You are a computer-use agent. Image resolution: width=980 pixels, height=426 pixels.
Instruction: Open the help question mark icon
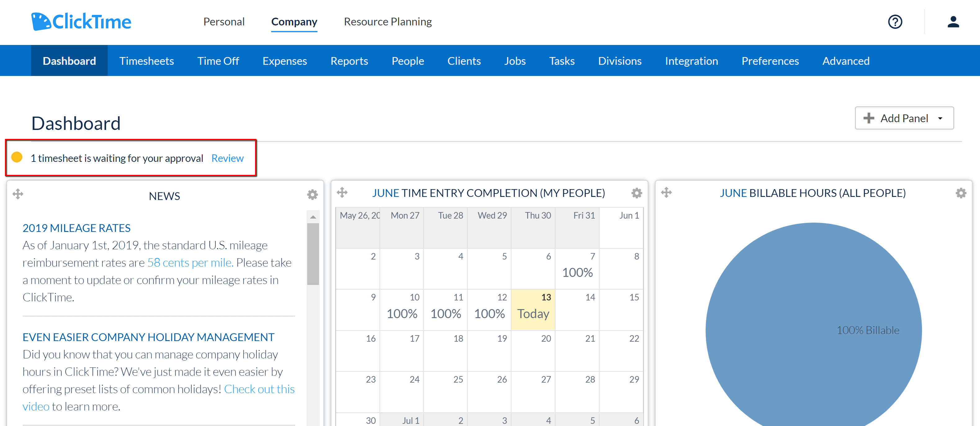point(895,22)
